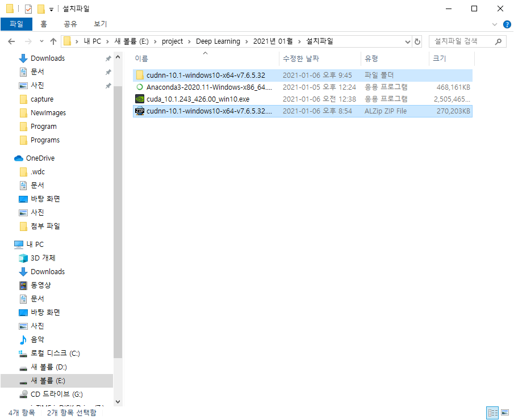The height and width of the screenshot is (420, 514).
Task: Click ALZip ZIP File type cell
Action: click(386, 111)
